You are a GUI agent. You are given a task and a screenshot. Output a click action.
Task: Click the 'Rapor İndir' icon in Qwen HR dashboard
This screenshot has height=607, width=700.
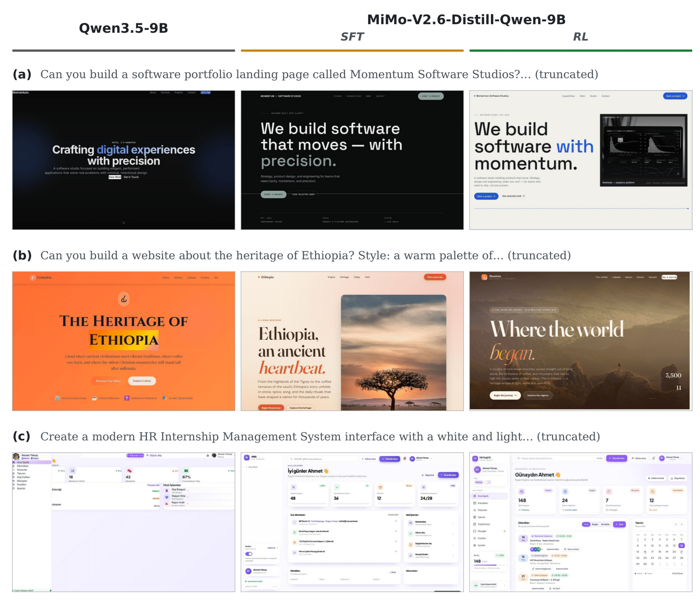[167, 504]
